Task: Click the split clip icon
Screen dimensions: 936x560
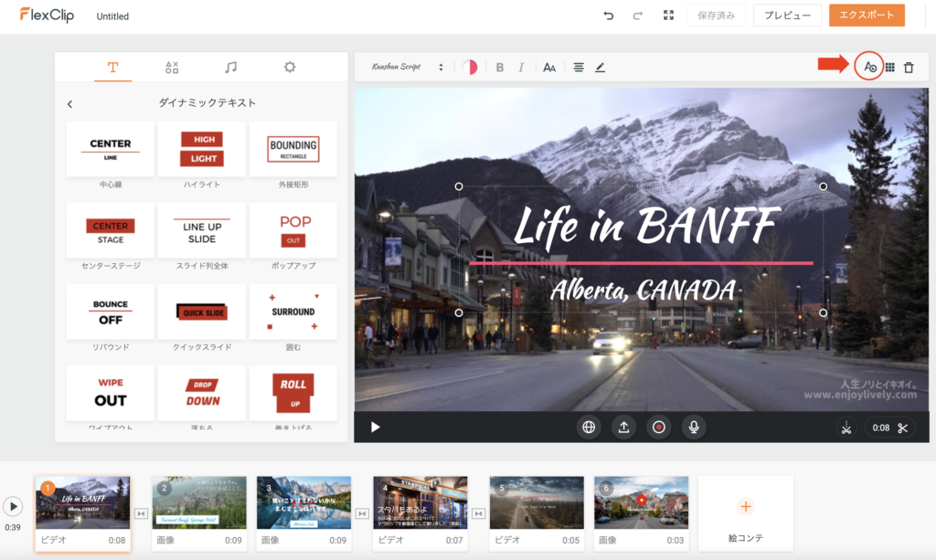Action: (x=846, y=428)
